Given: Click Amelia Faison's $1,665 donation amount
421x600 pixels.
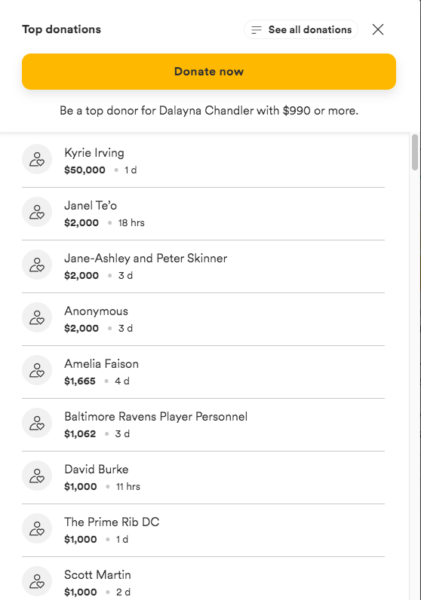Looking at the screenshot, I should coord(80,381).
